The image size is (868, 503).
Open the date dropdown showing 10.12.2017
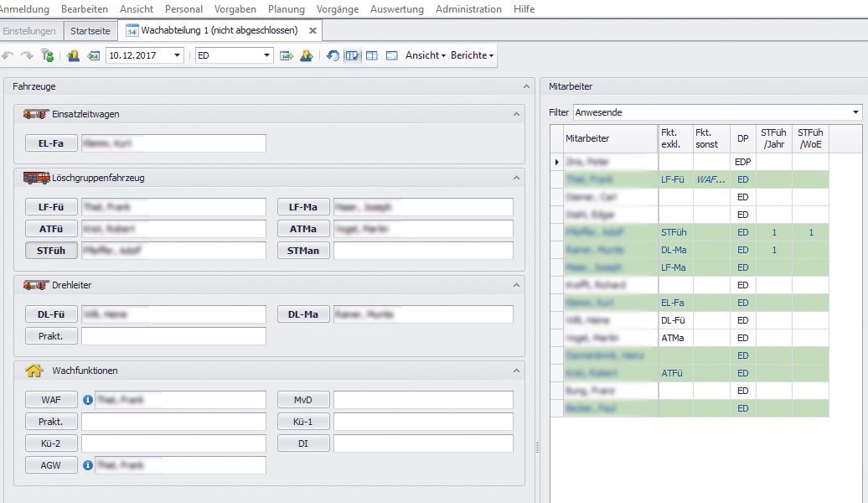tap(177, 55)
